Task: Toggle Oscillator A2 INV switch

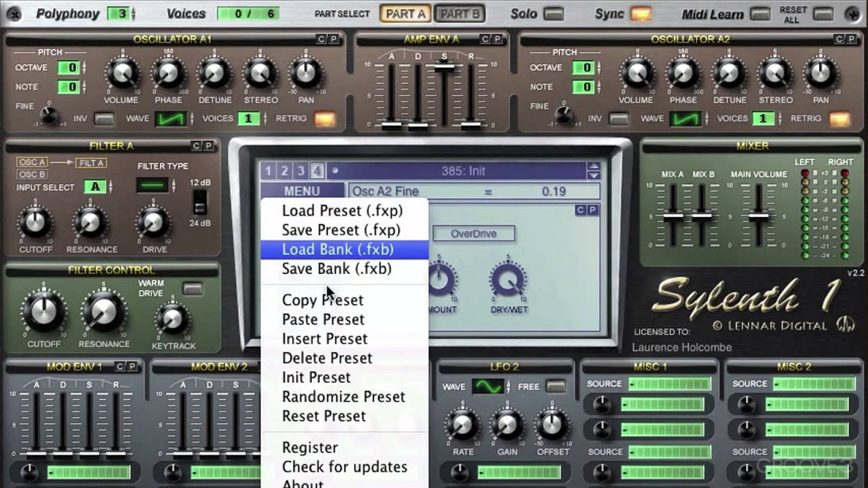Action: coord(618,119)
